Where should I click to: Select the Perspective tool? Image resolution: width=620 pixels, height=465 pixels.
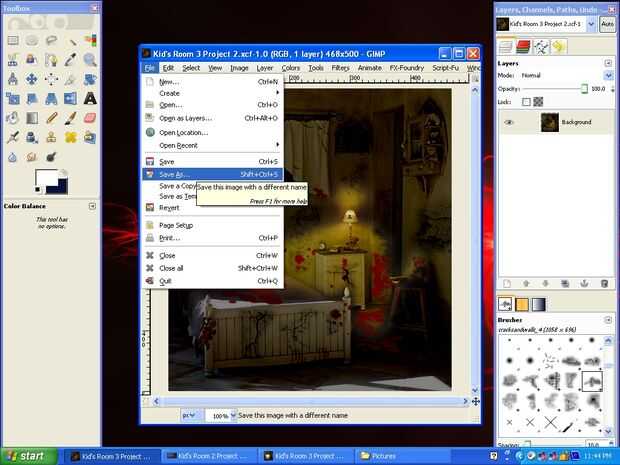pyautogui.click(x=51, y=98)
